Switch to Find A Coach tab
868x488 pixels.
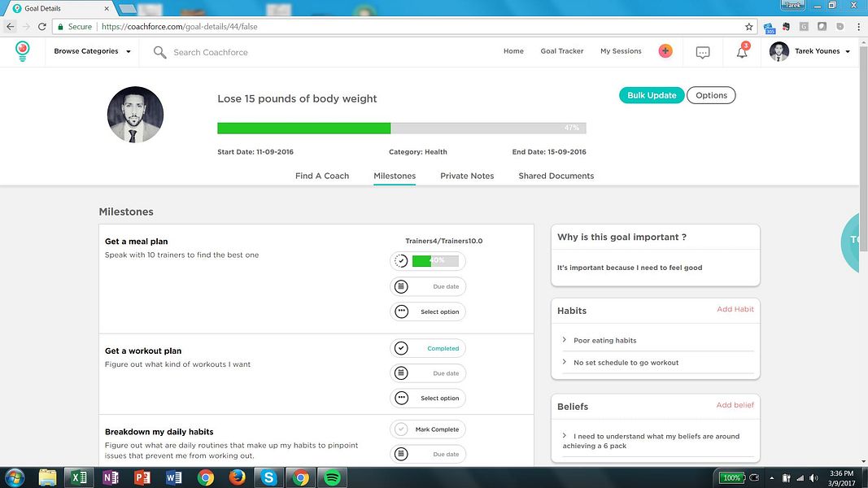tap(322, 176)
